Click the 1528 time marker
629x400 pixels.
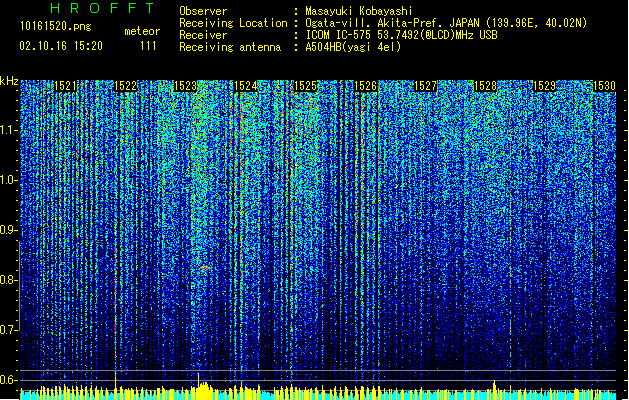(x=485, y=86)
